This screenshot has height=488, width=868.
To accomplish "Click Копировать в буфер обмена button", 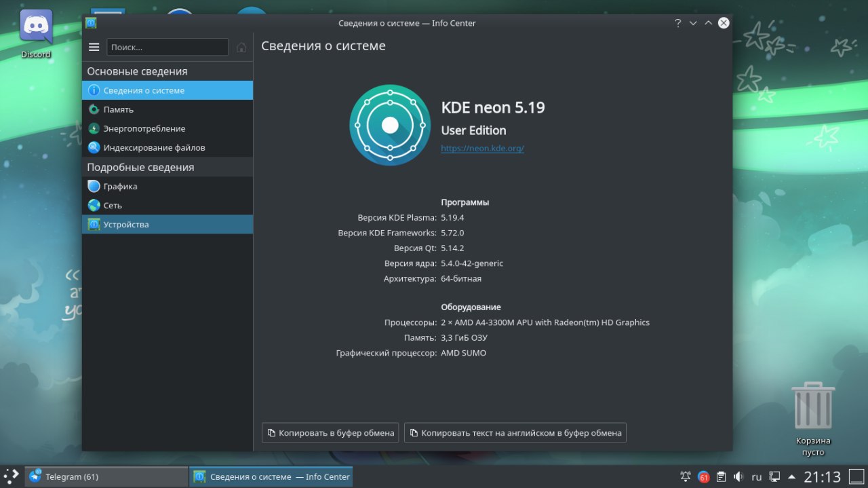I will click(x=330, y=432).
